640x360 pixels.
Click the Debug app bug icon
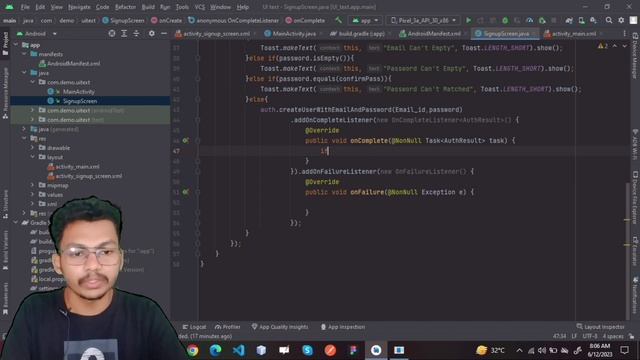(505, 20)
